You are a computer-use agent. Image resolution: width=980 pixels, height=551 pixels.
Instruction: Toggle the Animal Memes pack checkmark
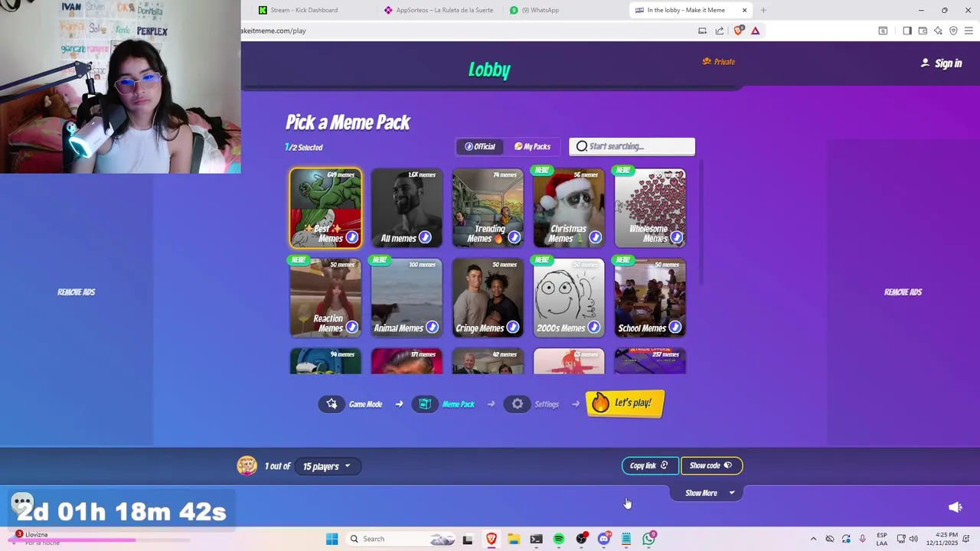pos(433,328)
